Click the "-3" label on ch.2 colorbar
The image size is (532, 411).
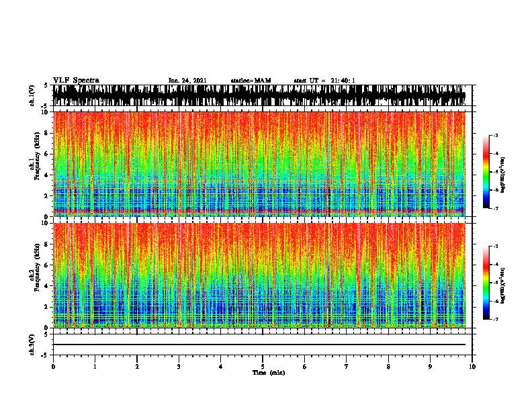click(x=496, y=246)
